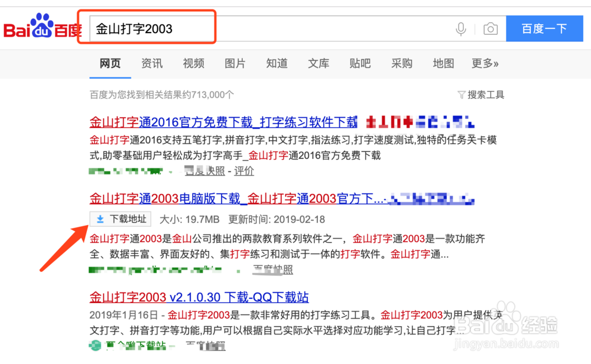591x364 pixels.
Task: Switch to the 资讯 news tab
Action: pos(152,63)
